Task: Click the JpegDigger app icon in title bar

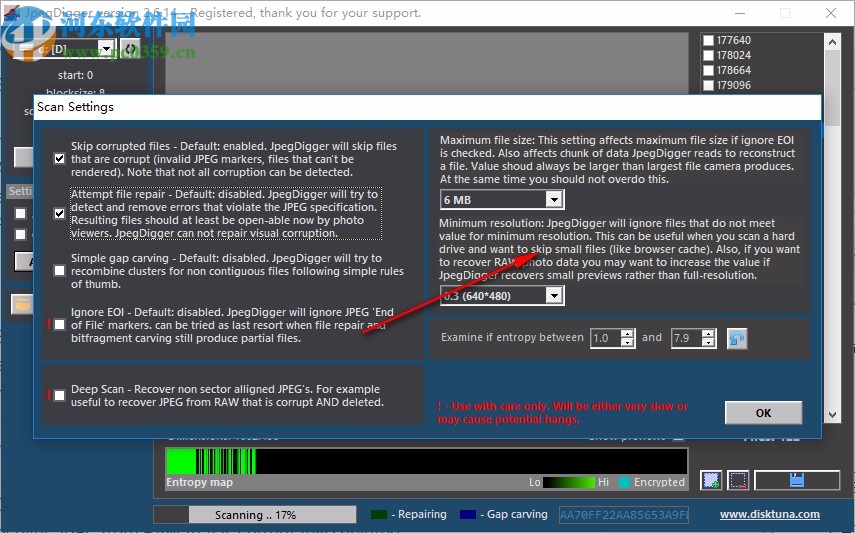Action: click(x=11, y=13)
